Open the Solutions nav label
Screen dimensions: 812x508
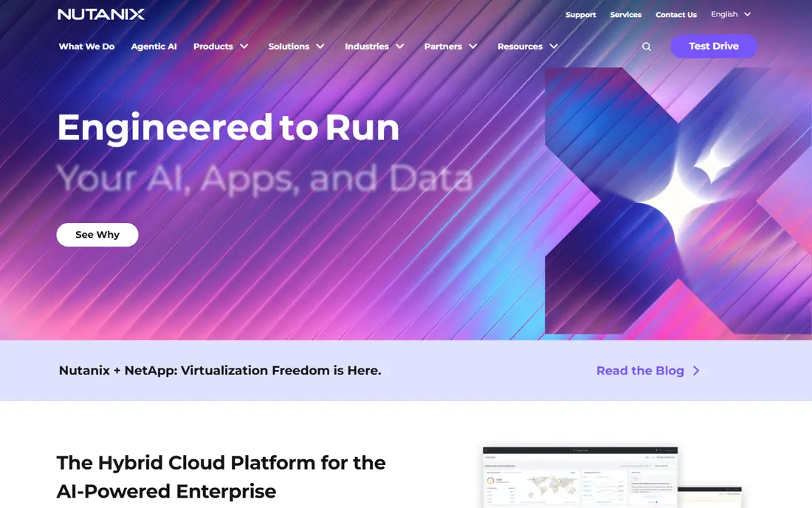(289, 47)
